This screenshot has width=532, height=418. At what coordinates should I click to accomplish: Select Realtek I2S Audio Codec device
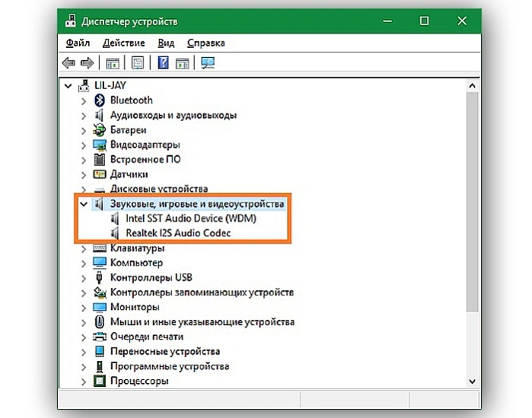178,233
